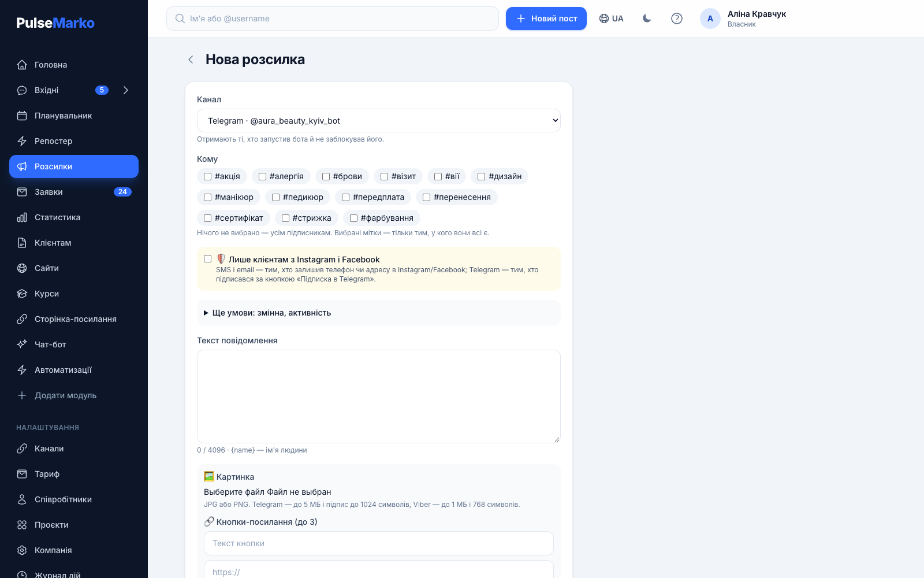Screen dimensions: 924x578
Task: Click the Планувальник calendar icon
Action: pyautogui.click(x=22, y=116)
